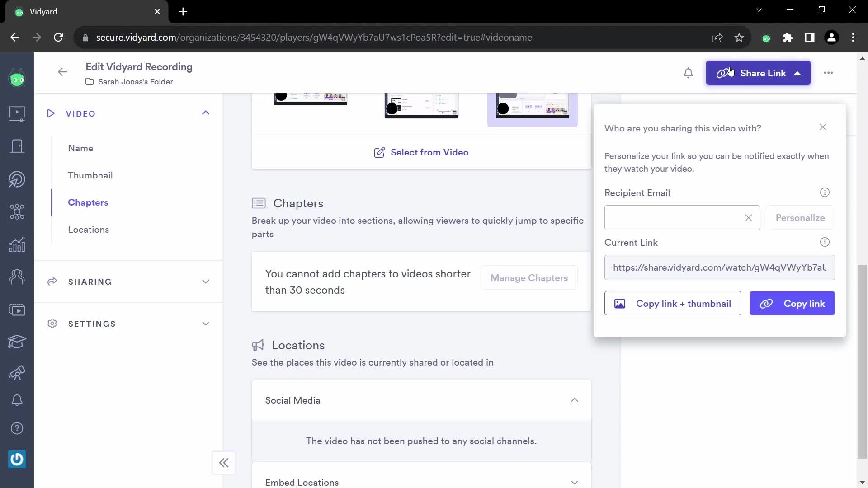Expand the SETTINGS section
Viewport: 868px width, 488px height.
(206, 324)
